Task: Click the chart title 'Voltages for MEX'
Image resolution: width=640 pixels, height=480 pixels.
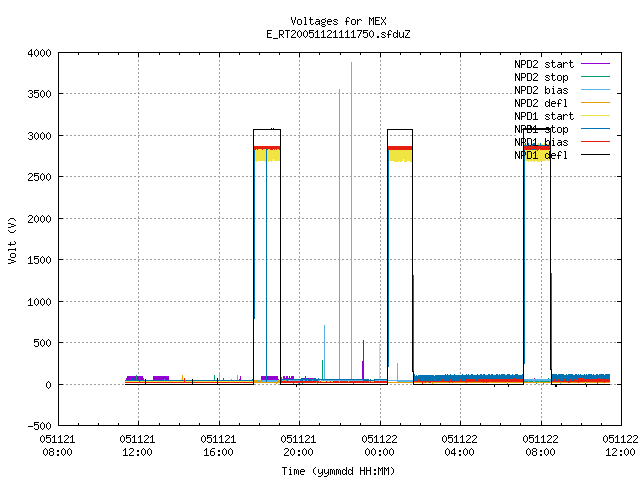Action: 338,21
